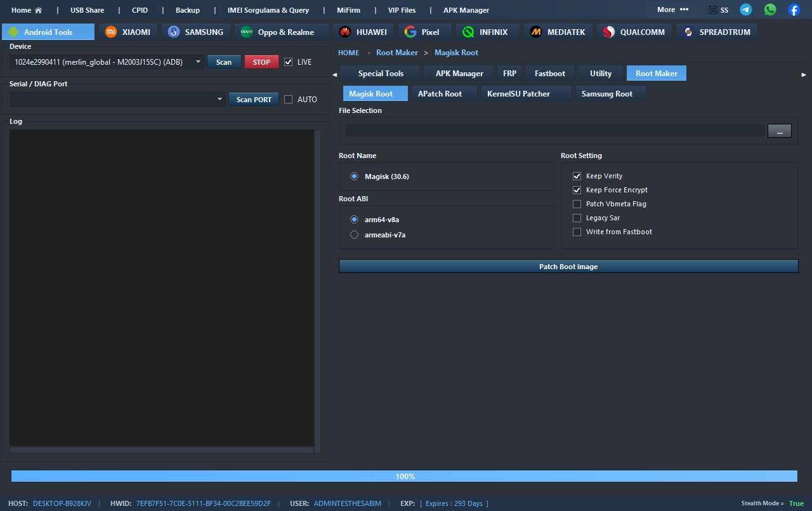Open the Telegram icon link

click(x=746, y=10)
